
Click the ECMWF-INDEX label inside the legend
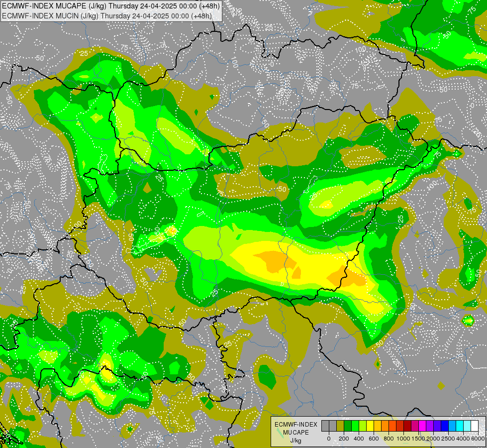click(296, 425)
